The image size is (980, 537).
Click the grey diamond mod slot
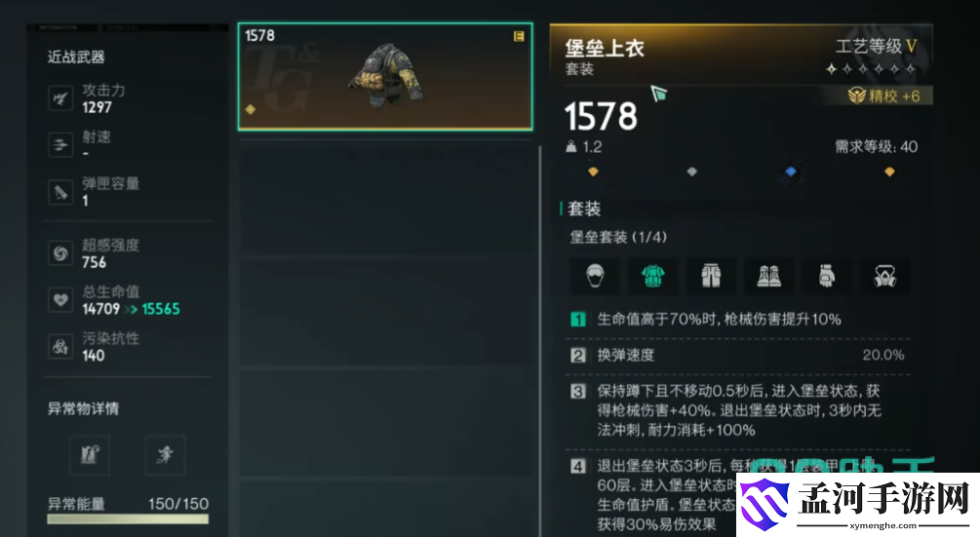[692, 172]
